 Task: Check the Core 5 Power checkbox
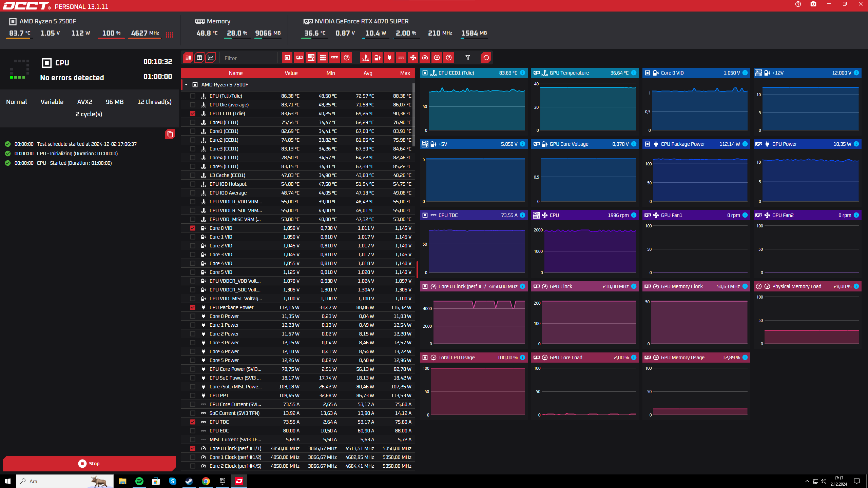(x=193, y=360)
